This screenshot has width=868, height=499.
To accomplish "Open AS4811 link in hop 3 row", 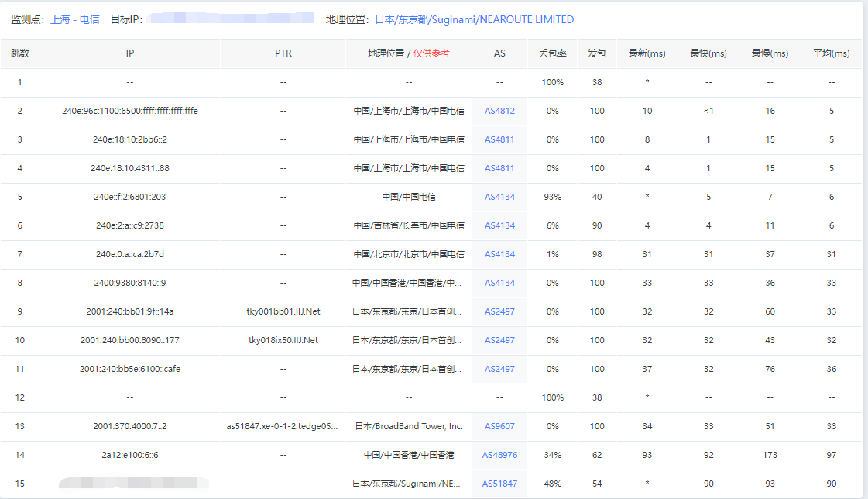I will point(499,139).
